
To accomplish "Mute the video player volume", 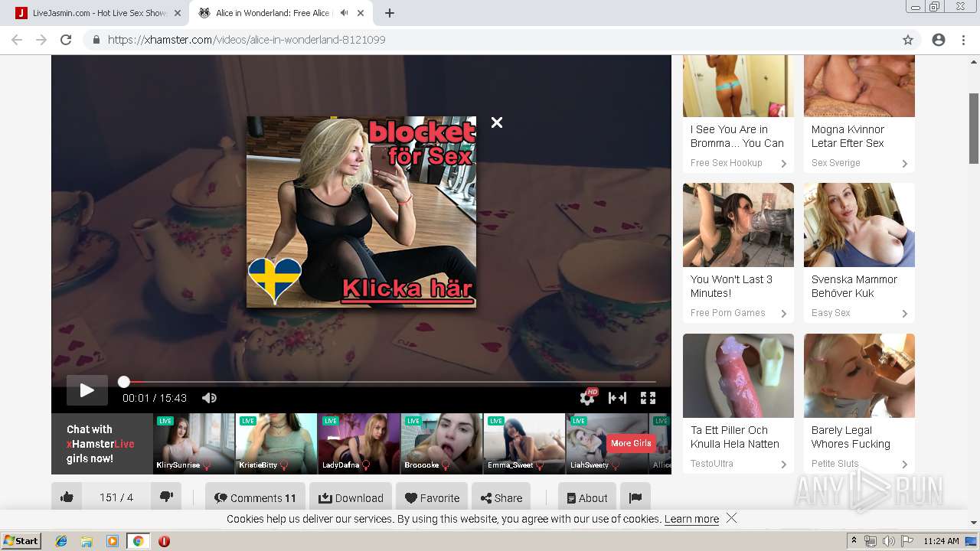I will tap(209, 398).
